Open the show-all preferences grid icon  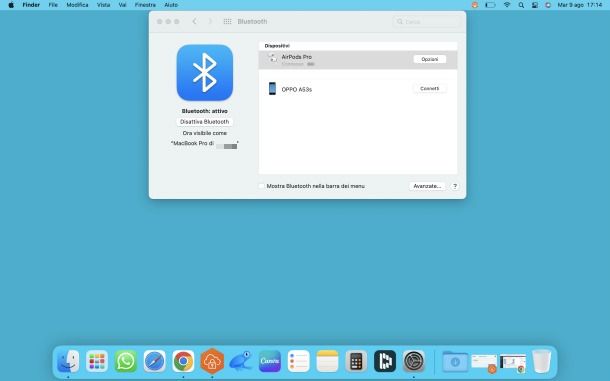tap(227, 21)
